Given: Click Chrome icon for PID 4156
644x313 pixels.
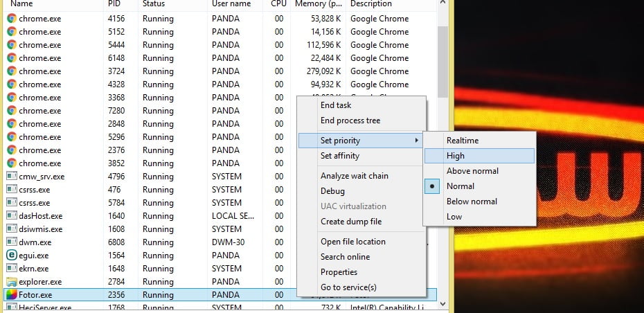Looking at the screenshot, I should pos(11,19).
